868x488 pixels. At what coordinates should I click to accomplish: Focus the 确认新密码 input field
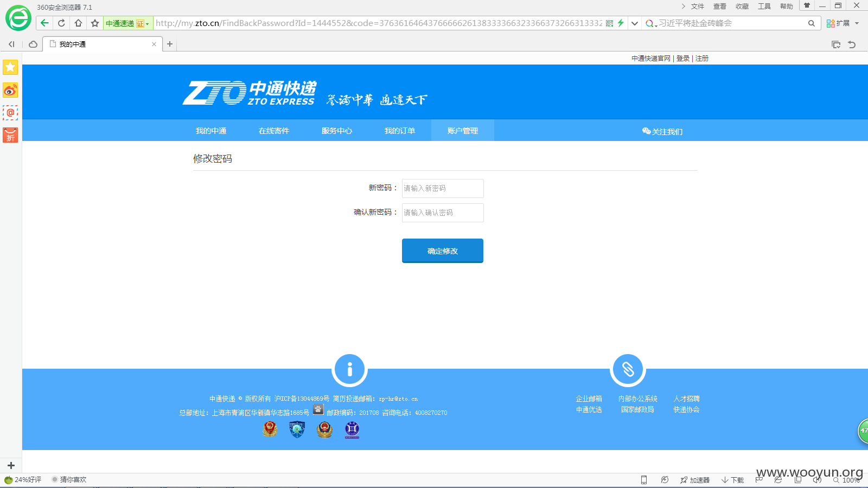tap(443, 213)
